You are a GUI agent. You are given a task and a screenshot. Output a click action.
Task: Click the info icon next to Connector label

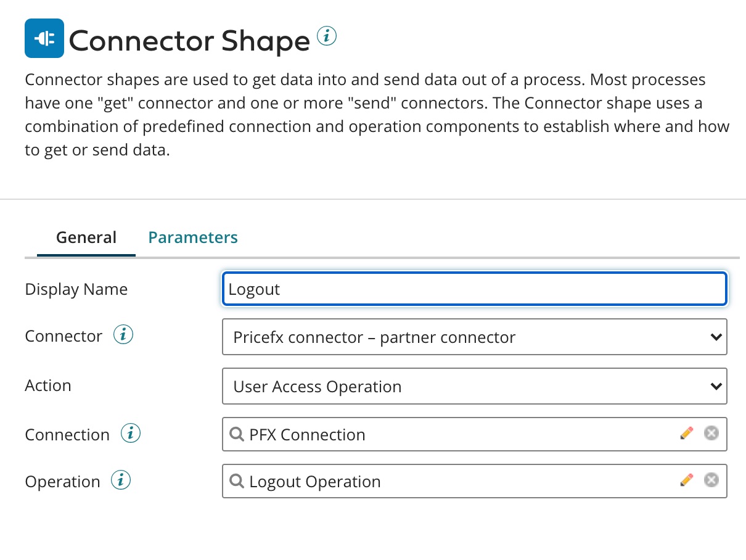click(123, 336)
